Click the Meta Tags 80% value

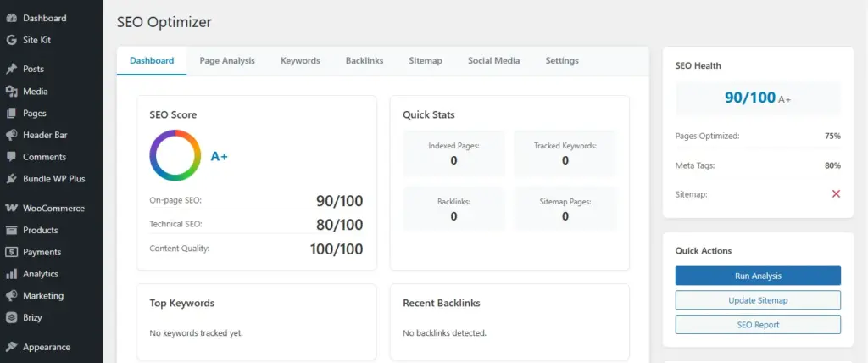point(832,165)
